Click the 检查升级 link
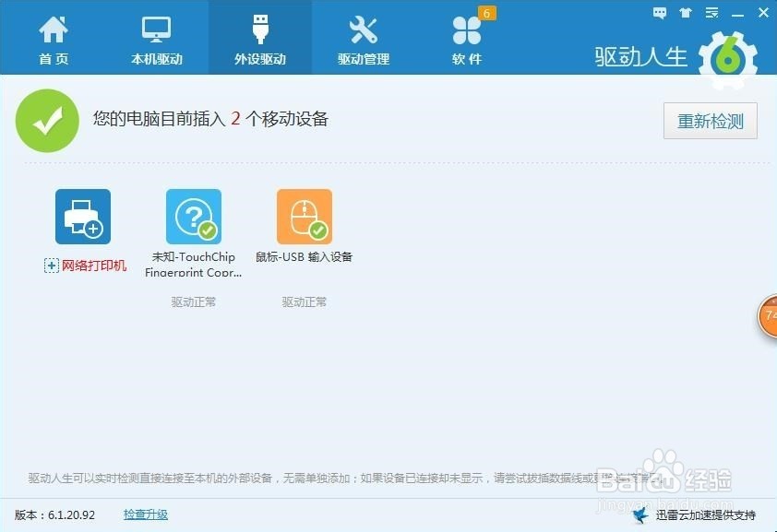Screen dimensions: 777x532 point(146,514)
